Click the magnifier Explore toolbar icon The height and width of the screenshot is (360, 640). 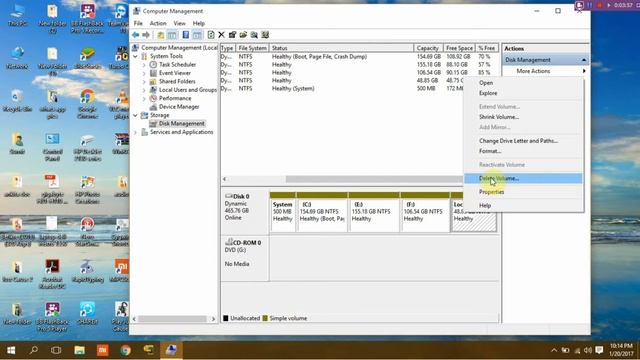click(x=254, y=35)
